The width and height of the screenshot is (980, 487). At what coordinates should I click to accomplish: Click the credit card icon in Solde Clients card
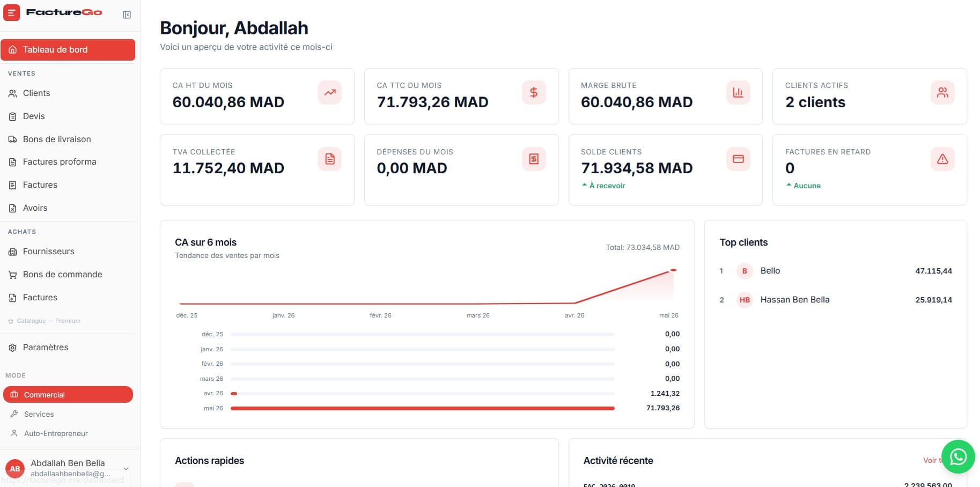tap(738, 159)
